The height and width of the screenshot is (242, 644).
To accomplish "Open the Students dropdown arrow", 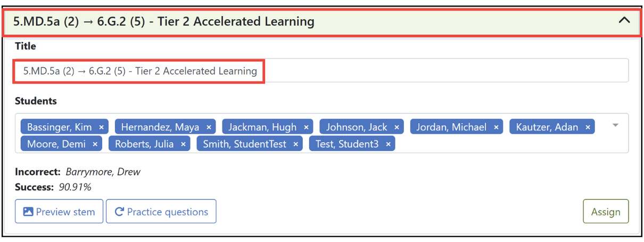I will (616, 126).
